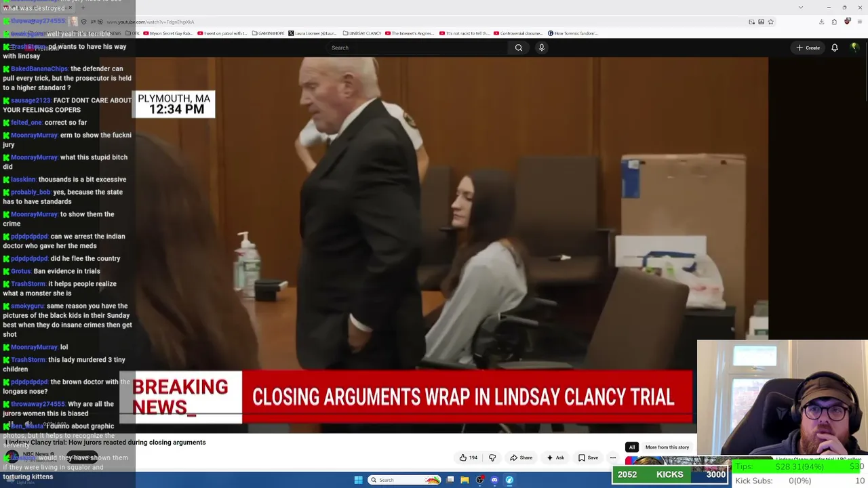Share the video

(x=521, y=457)
